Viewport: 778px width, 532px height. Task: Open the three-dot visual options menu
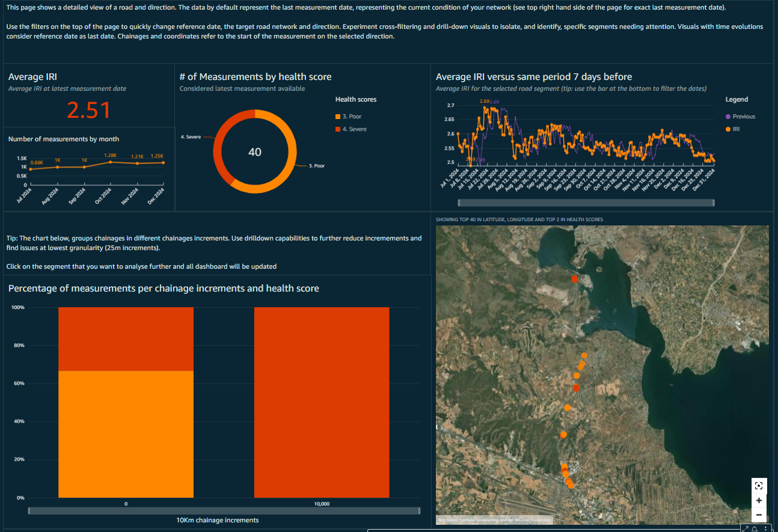(x=764, y=528)
